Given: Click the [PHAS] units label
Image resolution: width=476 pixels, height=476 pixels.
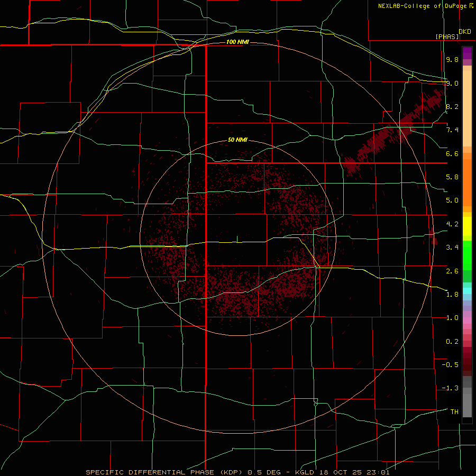Looking at the screenshot, I should 447,36.
